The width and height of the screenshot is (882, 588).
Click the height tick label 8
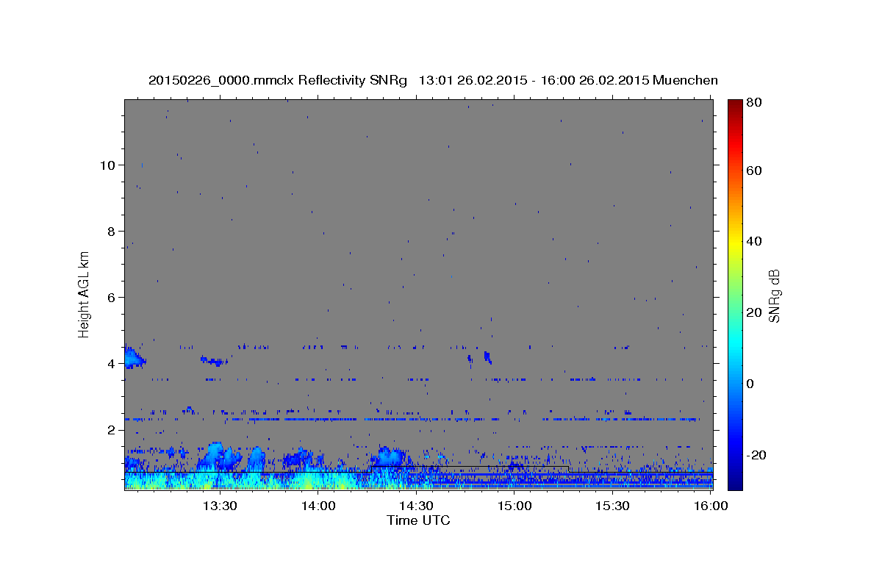click(x=110, y=231)
